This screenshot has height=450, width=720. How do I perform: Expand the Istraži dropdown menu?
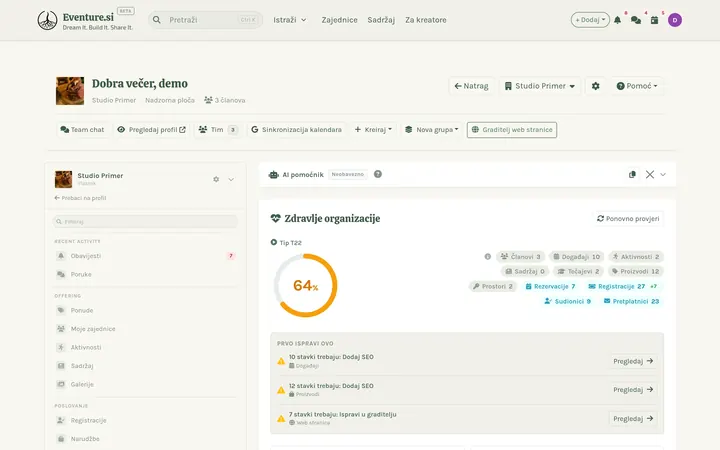[x=290, y=20]
